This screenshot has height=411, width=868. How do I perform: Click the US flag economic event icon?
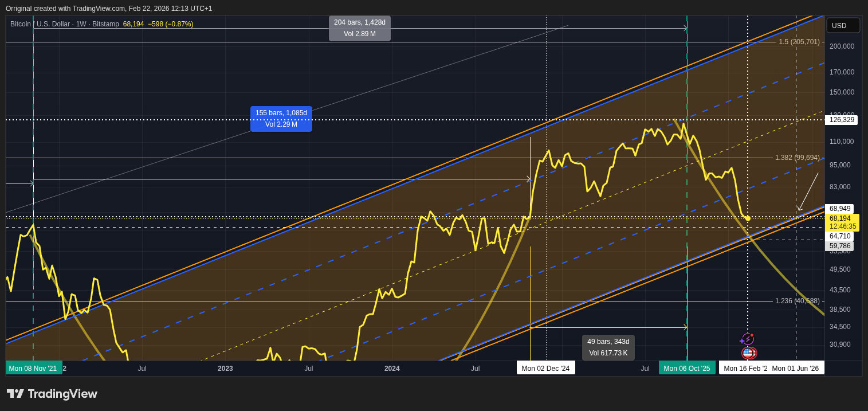748,353
